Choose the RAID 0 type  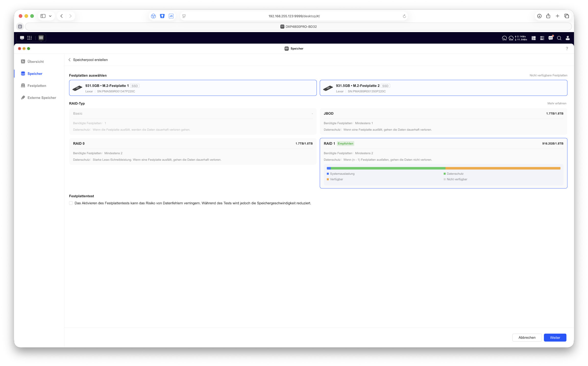pyautogui.click(x=193, y=151)
